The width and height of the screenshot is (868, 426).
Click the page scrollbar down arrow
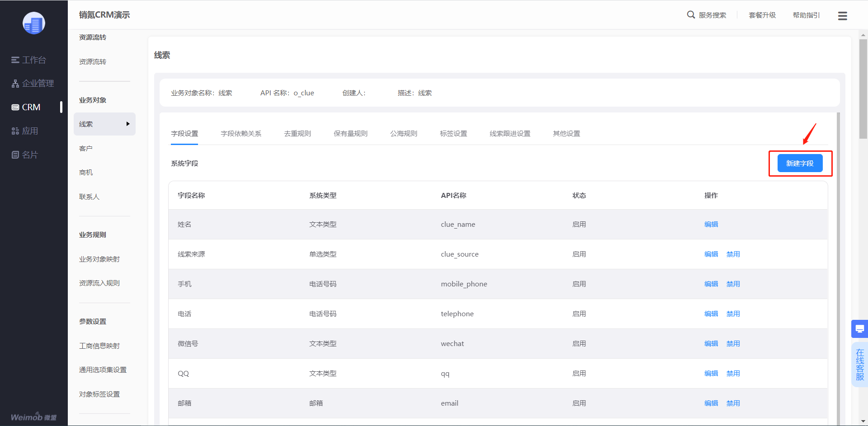(863, 421)
